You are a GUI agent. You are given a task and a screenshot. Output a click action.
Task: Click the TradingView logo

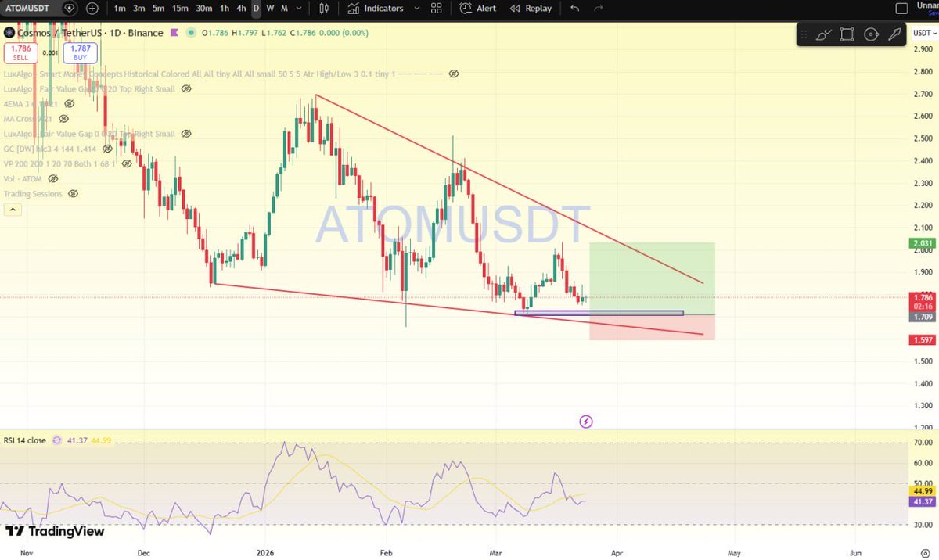click(x=55, y=532)
